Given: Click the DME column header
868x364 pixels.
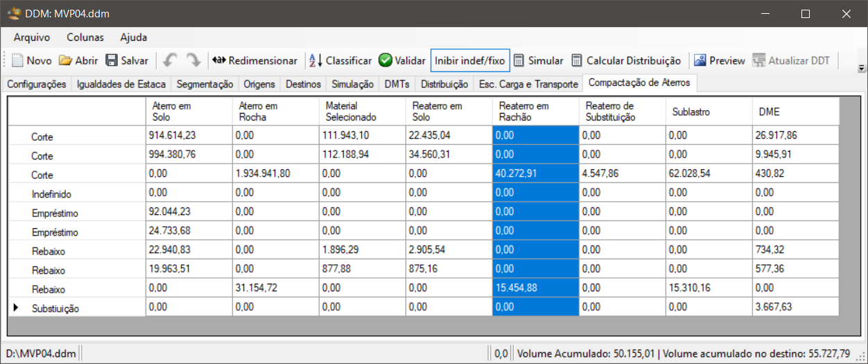Looking at the screenshot, I should pos(795,111).
